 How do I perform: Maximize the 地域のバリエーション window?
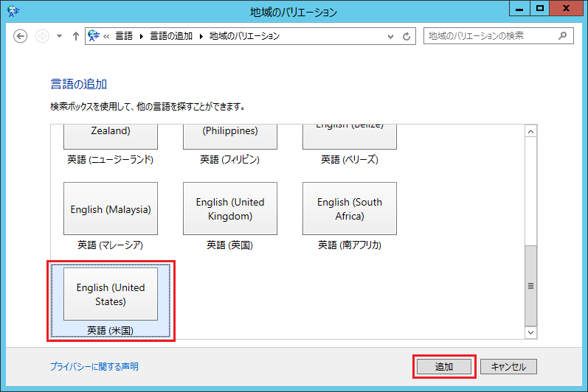(x=539, y=9)
